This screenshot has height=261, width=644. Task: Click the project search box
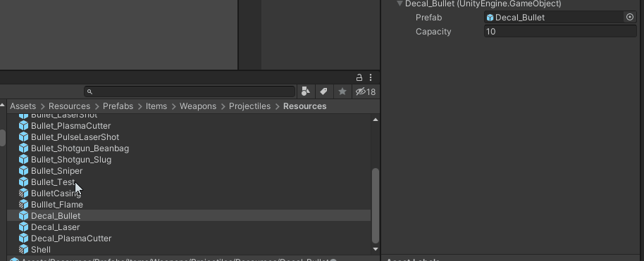pos(190,91)
